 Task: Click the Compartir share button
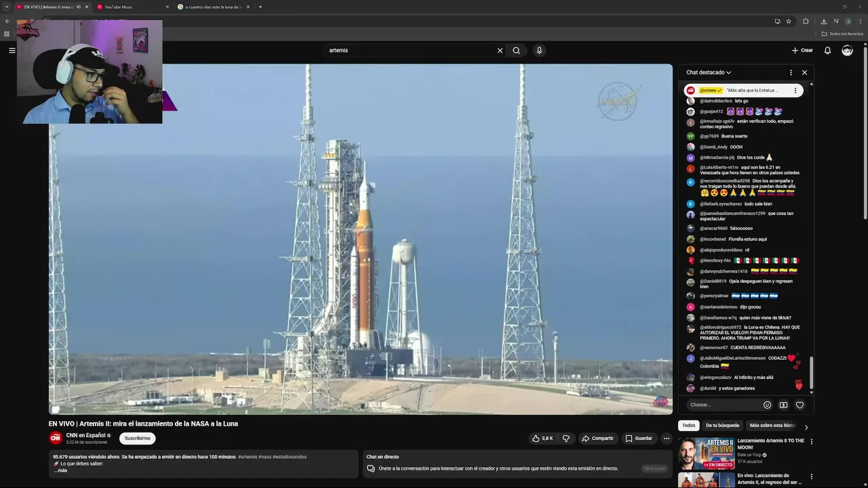[597, 439]
